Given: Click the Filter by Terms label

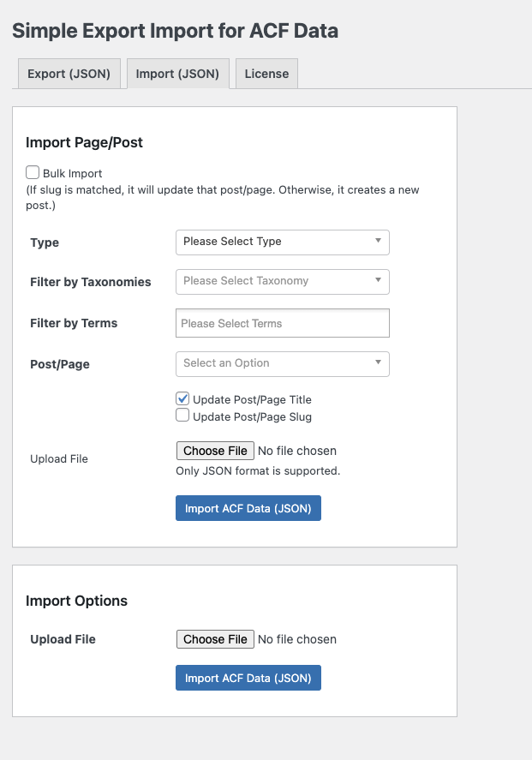Looking at the screenshot, I should pos(74,323).
